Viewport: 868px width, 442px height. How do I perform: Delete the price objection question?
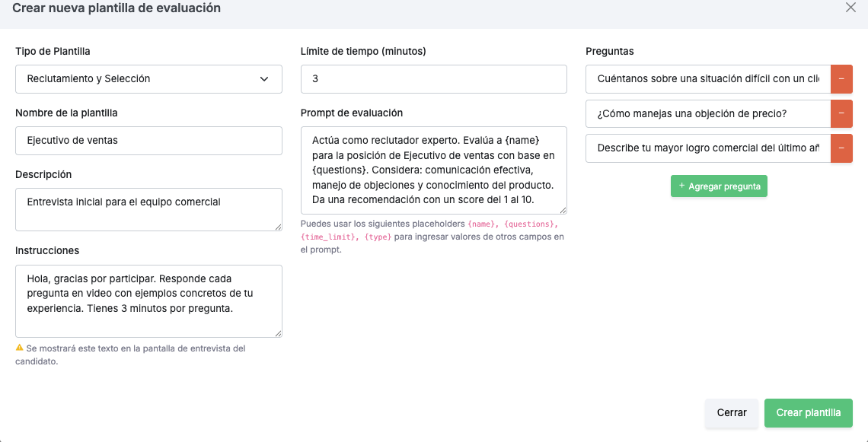click(841, 113)
